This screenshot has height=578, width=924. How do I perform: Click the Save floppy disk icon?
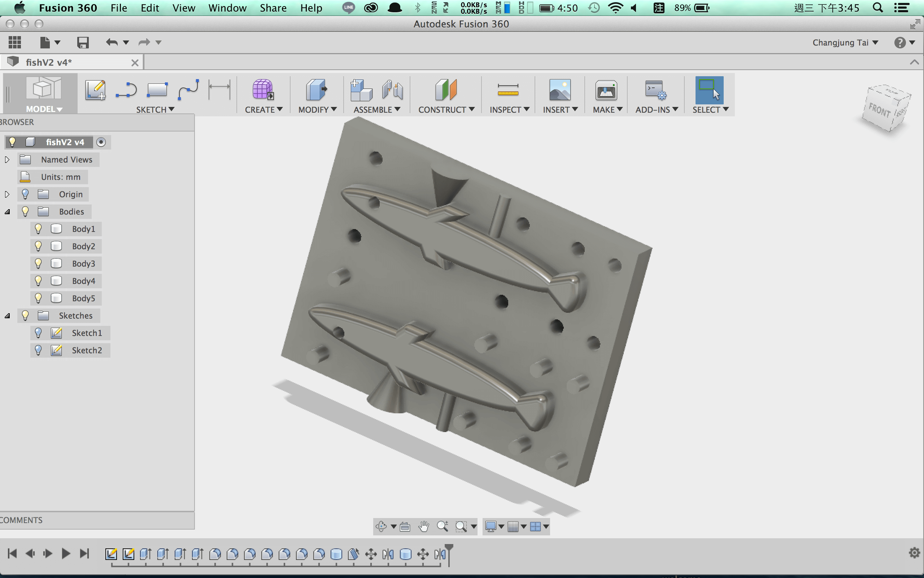[x=83, y=42]
